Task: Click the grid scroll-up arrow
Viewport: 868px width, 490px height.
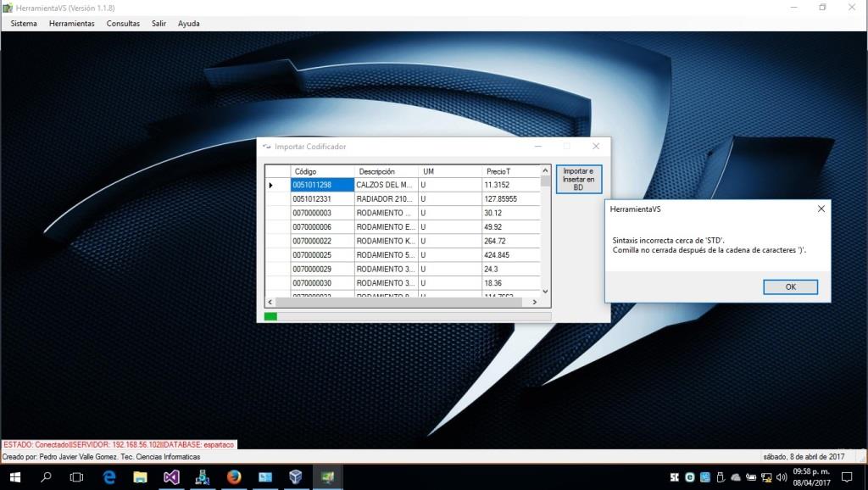Action: point(545,170)
